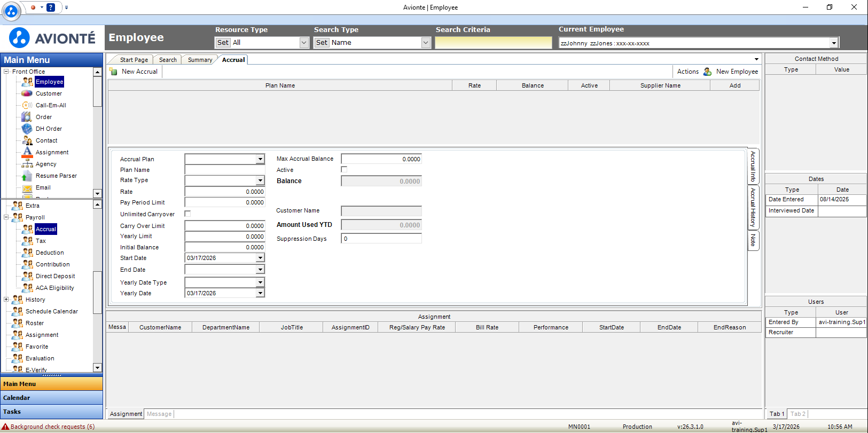This screenshot has height=433, width=868.
Task: Open the Yearly Date Type dropdown
Action: point(260,282)
